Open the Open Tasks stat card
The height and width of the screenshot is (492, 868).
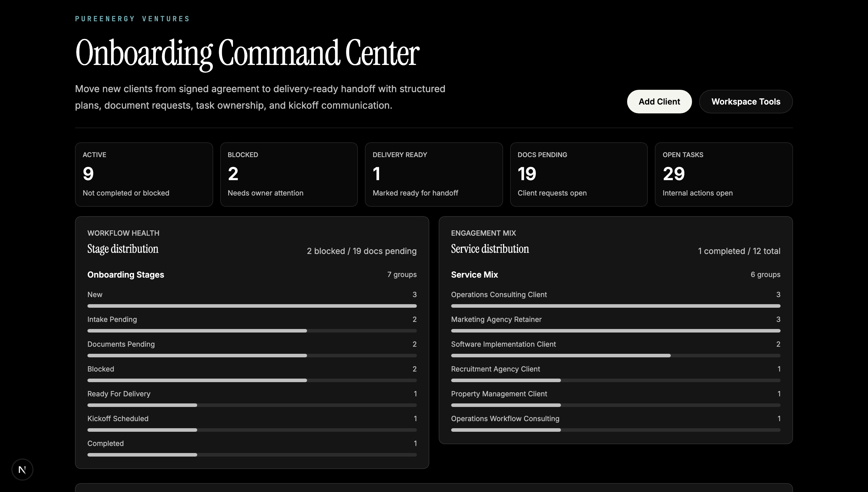click(723, 174)
